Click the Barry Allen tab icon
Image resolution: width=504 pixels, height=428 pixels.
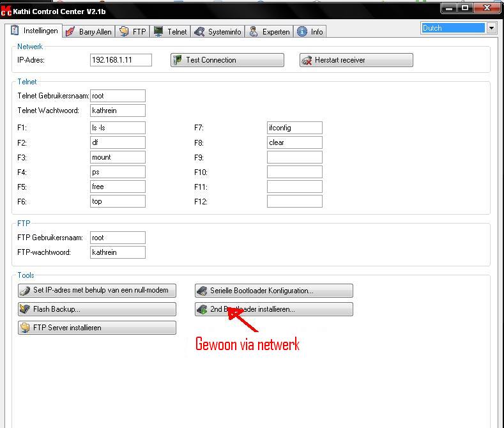(x=70, y=31)
